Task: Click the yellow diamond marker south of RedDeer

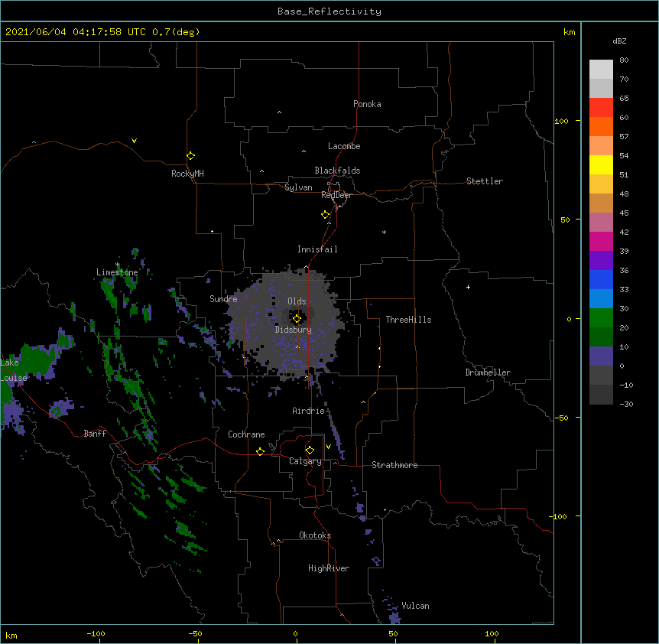Action: pos(326,215)
